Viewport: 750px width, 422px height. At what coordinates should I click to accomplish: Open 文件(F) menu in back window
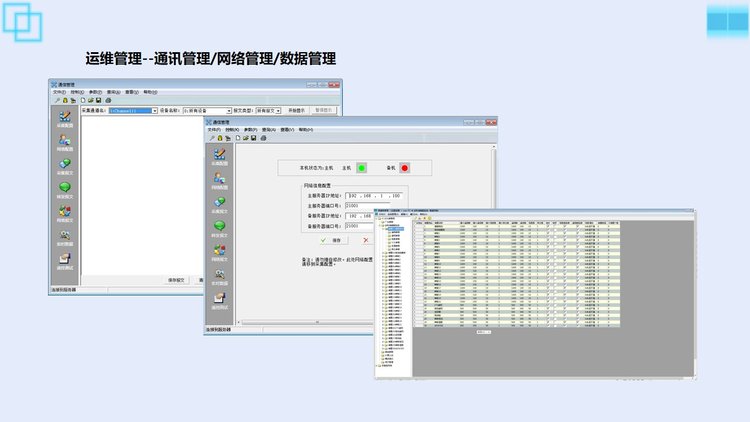click(59, 92)
